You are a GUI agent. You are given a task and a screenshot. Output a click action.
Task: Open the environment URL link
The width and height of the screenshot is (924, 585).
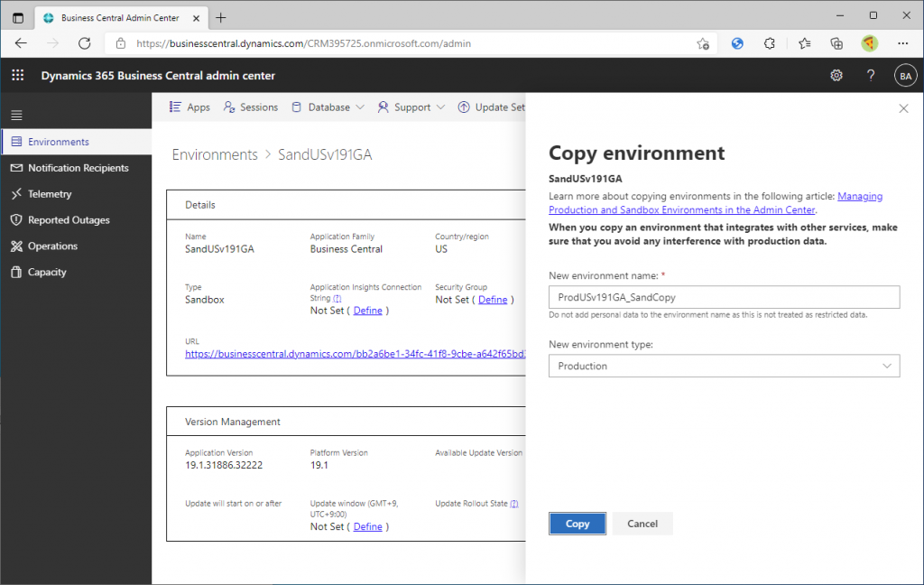pos(356,354)
